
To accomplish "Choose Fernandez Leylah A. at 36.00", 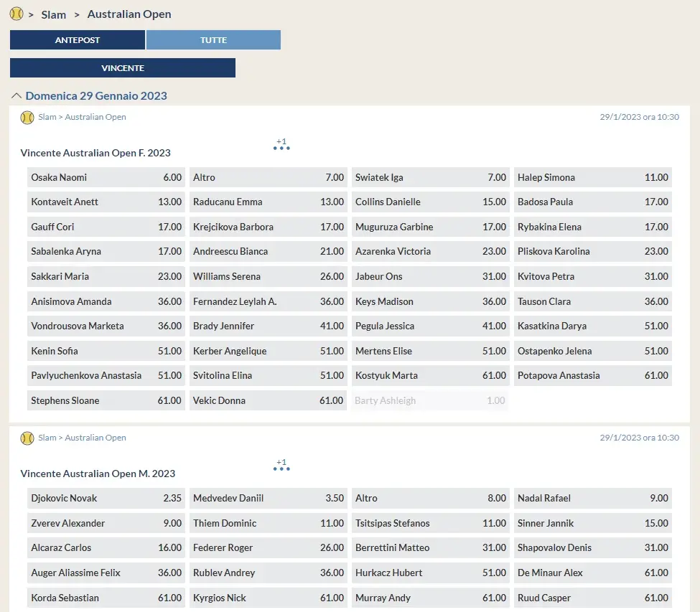I will coord(269,301).
